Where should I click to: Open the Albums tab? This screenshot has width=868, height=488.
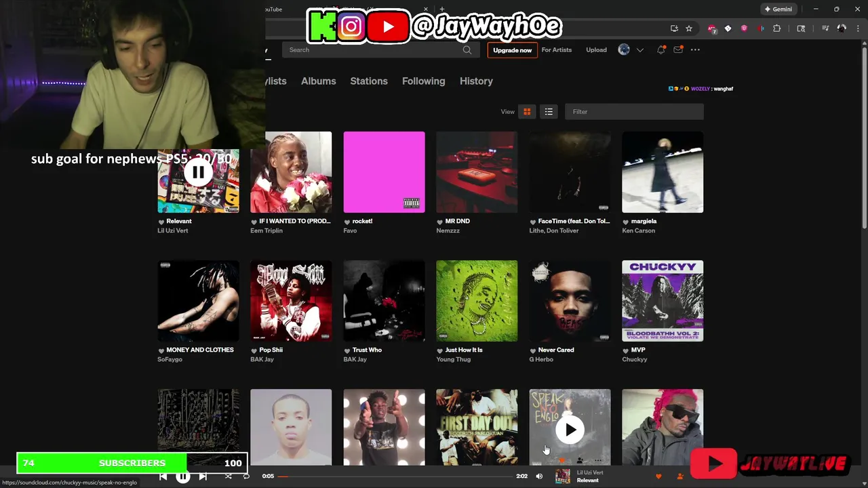(x=319, y=81)
